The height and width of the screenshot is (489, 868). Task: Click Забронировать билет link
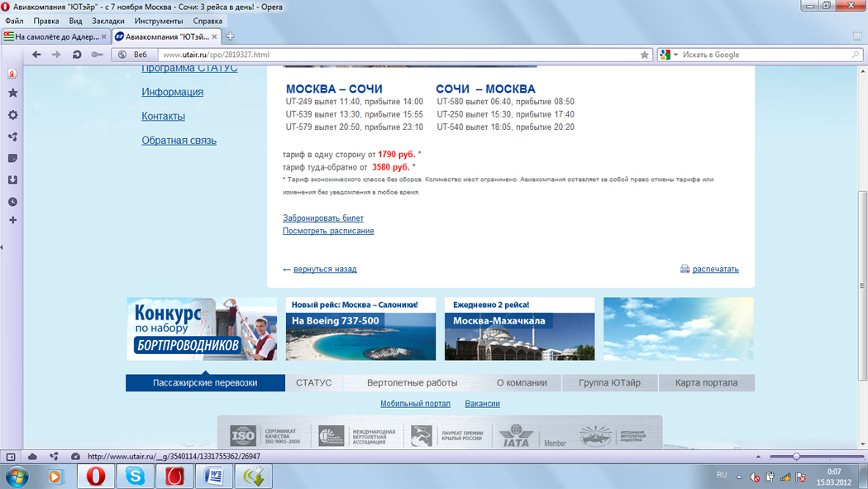[322, 218]
